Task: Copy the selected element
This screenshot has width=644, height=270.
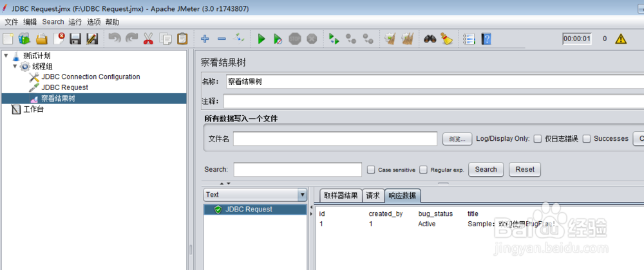Action: (x=166, y=39)
